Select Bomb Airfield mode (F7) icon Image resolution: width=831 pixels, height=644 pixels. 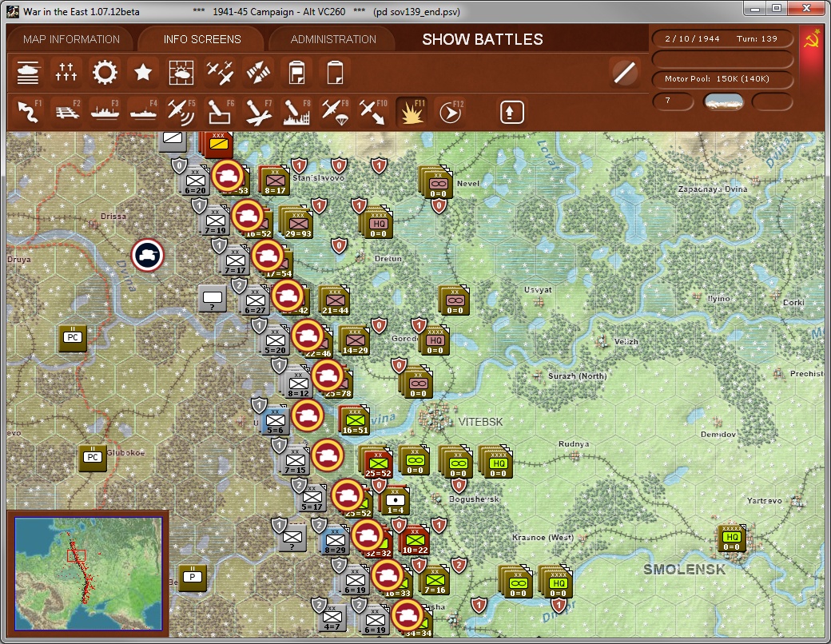[x=258, y=111]
